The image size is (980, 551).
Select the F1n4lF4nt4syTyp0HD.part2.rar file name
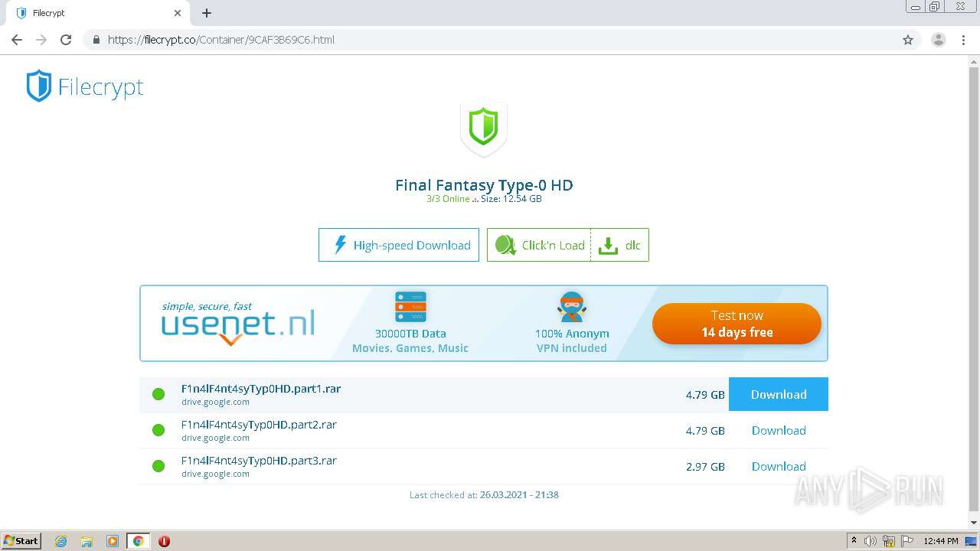coord(259,425)
